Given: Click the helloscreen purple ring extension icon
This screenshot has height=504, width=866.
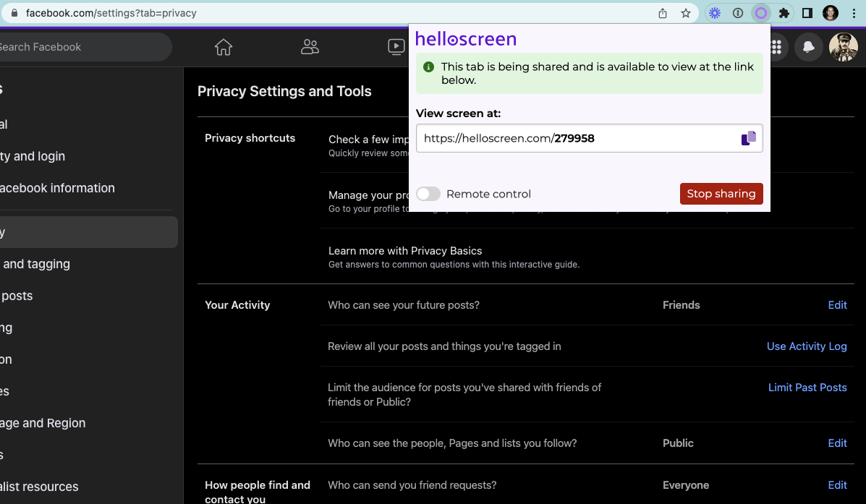Looking at the screenshot, I should (761, 13).
